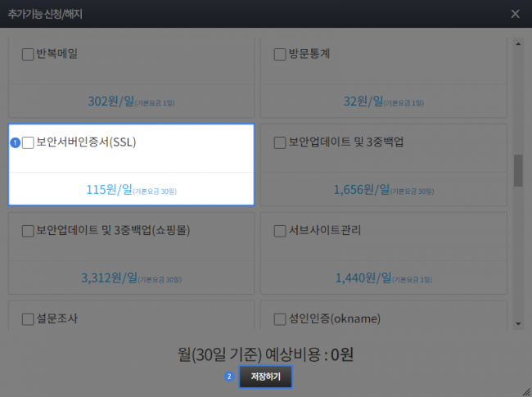Select 보안업데이트 및 3중백업 checkbox
Viewport: 532px width, 397px height.
coord(279,142)
